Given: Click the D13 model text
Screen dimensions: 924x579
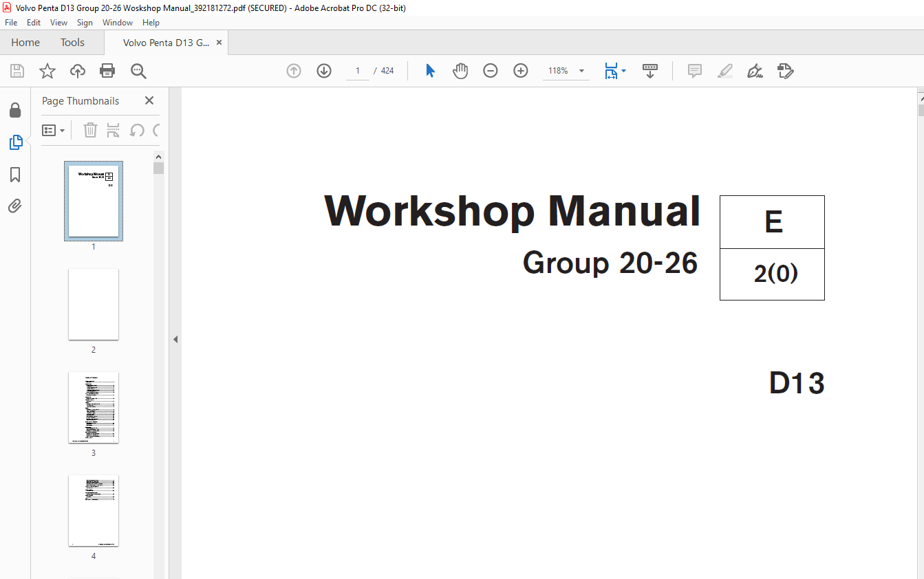Looking at the screenshot, I should point(797,383).
